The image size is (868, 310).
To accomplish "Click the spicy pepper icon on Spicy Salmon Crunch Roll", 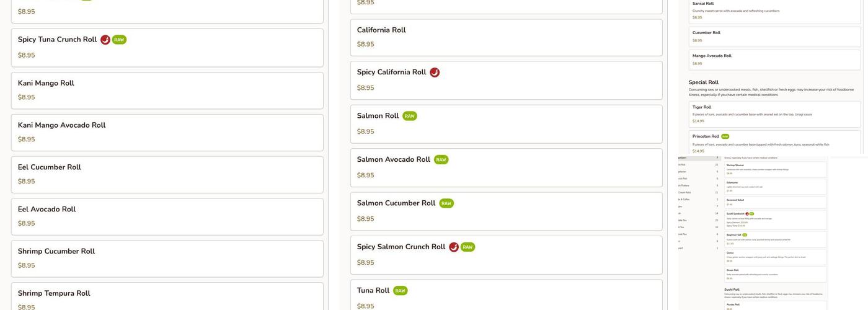I will point(454,247).
